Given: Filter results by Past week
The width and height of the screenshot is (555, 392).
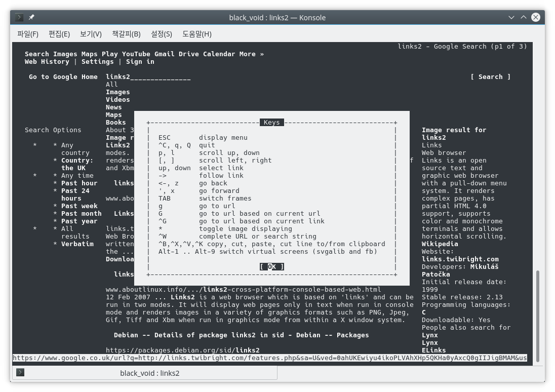Looking at the screenshot, I should pos(80,206).
